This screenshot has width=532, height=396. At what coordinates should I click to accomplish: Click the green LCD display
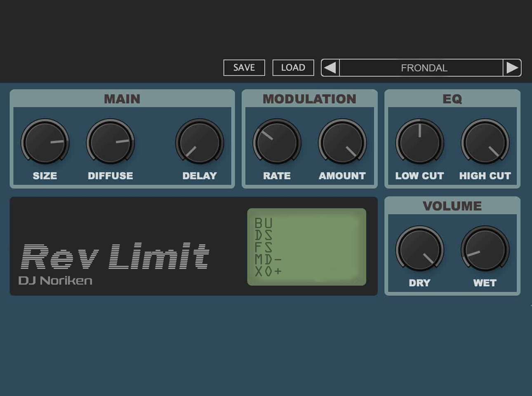click(306, 247)
